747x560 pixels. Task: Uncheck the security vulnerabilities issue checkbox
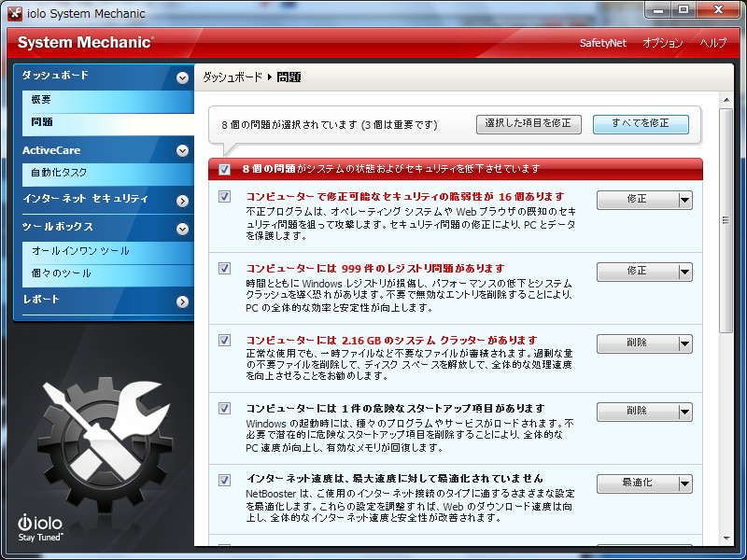tap(224, 197)
